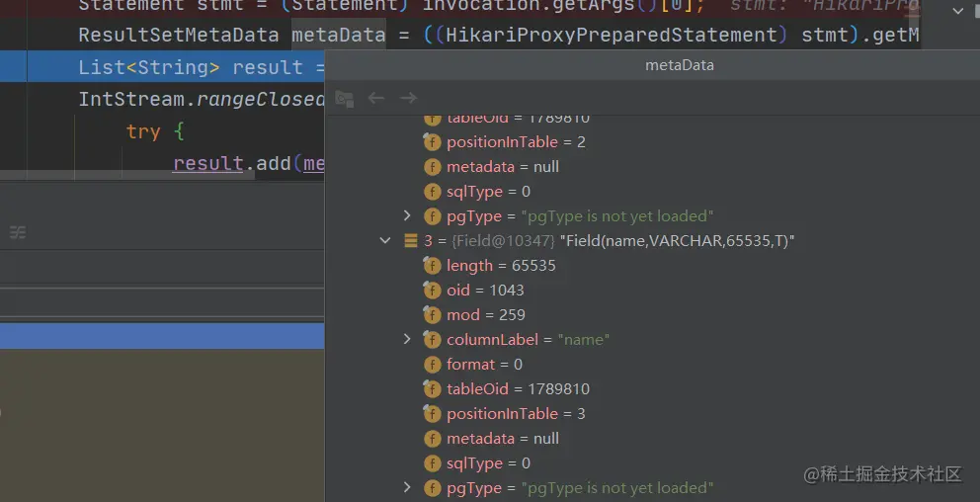Click the array element icon of entry 3
This screenshot has height=502, width=980.
411,241
